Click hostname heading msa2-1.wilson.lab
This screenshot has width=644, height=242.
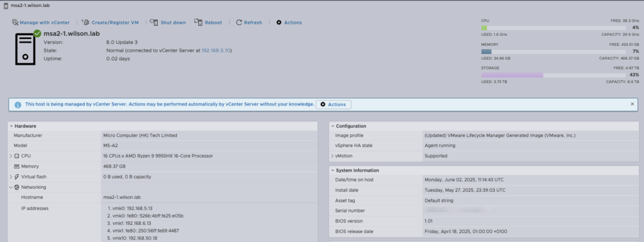click(72, 34)
